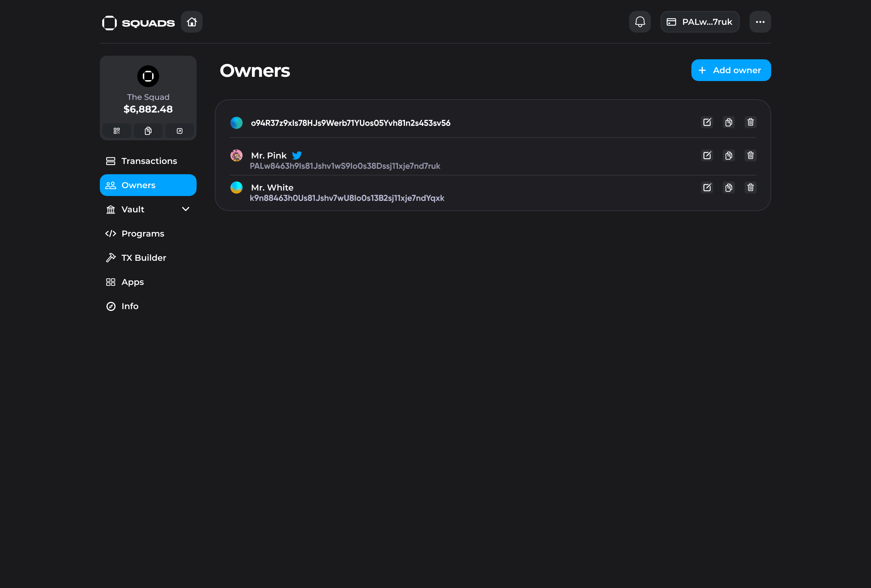
Task: Open the notifications bell
Action: [640, 22]
